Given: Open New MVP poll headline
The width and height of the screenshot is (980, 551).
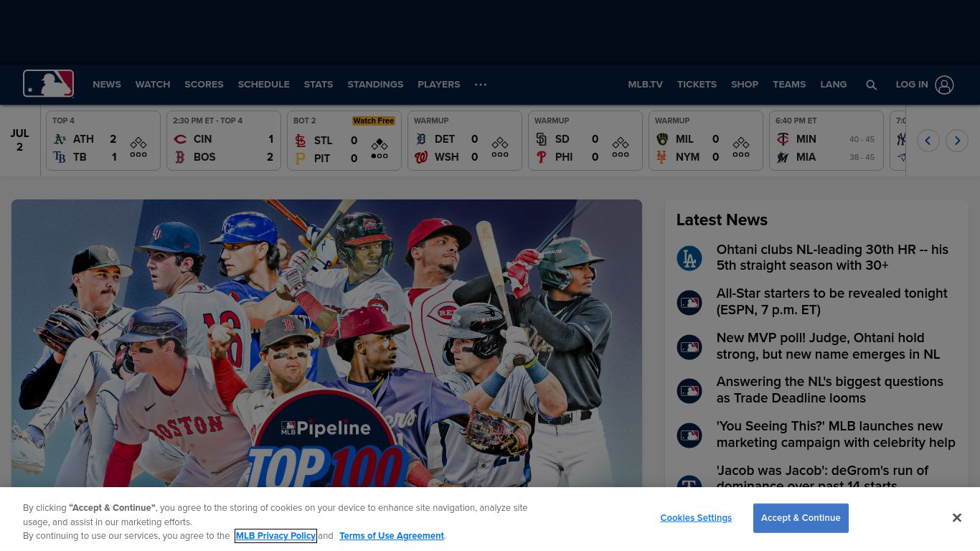Looking at the screenshot, I should pyautogui.click(x=828, y=346).
